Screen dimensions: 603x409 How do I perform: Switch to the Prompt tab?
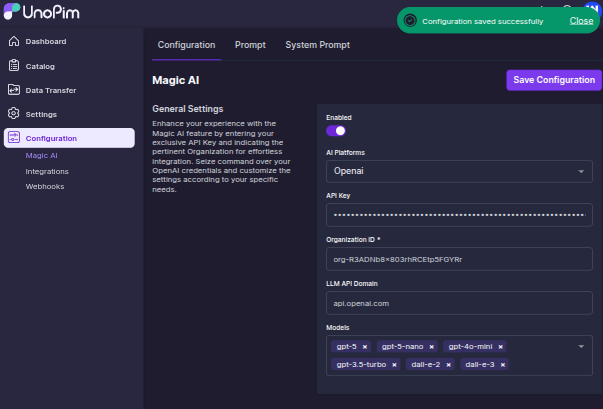[x=250, y=45]
